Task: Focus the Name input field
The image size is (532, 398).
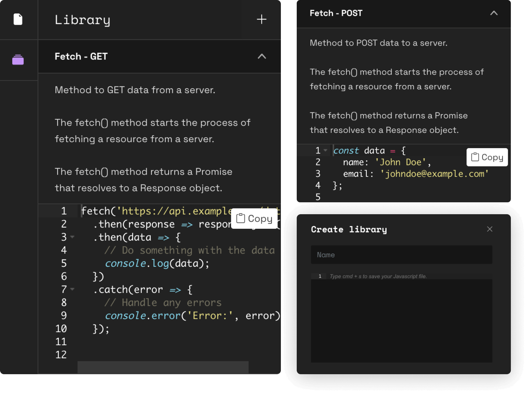Action: pyautogui.click(x=401, y=255)
